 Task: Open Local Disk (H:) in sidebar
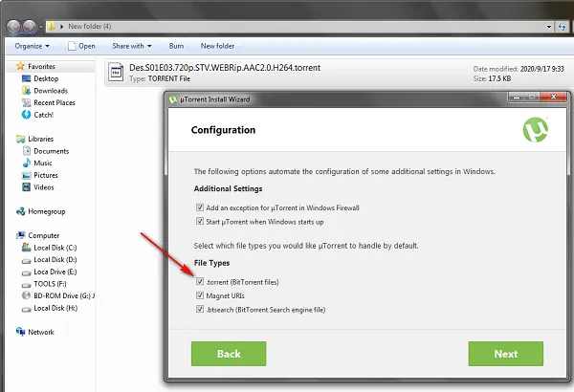click(55, 308)
